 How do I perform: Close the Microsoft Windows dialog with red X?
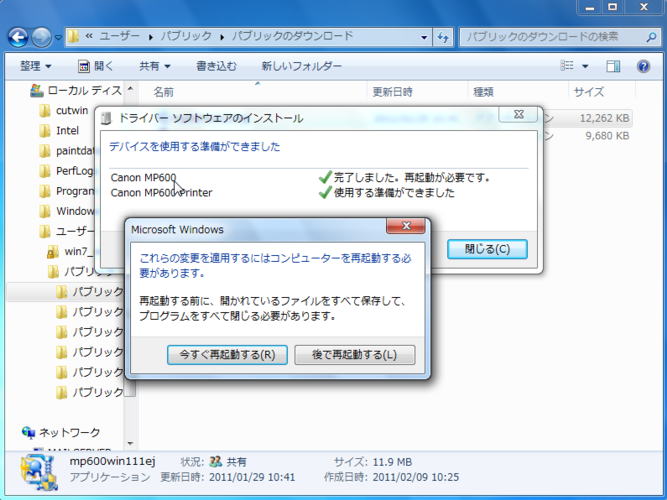tap(405, 226)
